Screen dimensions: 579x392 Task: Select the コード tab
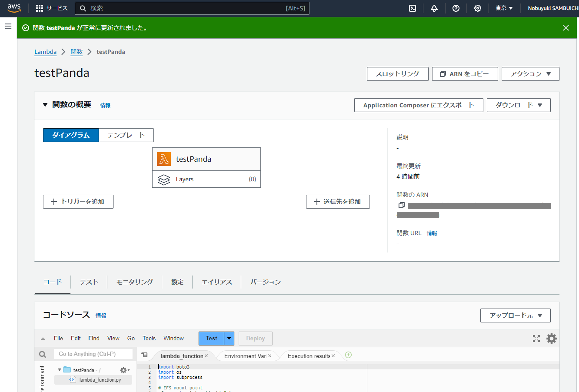[x=53, y=282]
